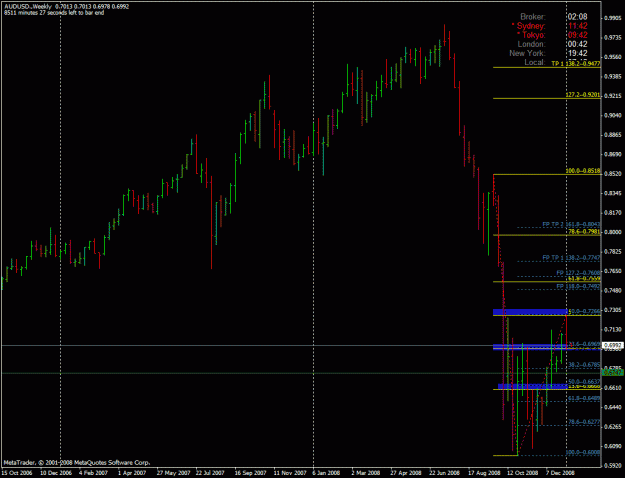Viewport: 625px width, 478px height.
Task: Click the 'minutes left to bar end' countdown text
Action: (x=54, y=13)
